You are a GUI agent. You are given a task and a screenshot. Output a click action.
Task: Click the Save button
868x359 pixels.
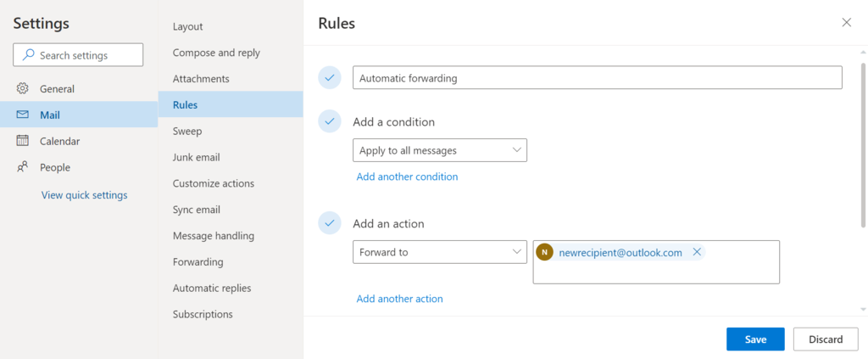tap(755, 339)
